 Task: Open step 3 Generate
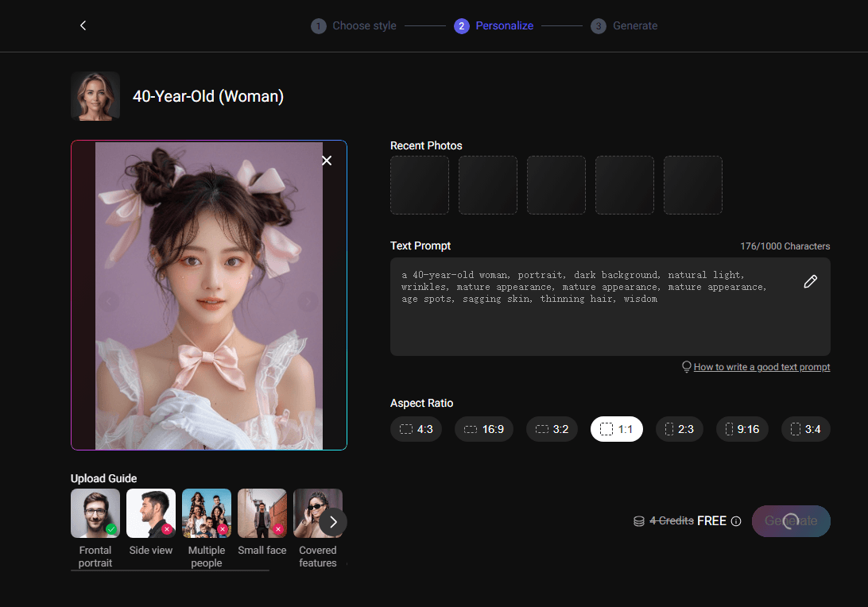(624, 25)
